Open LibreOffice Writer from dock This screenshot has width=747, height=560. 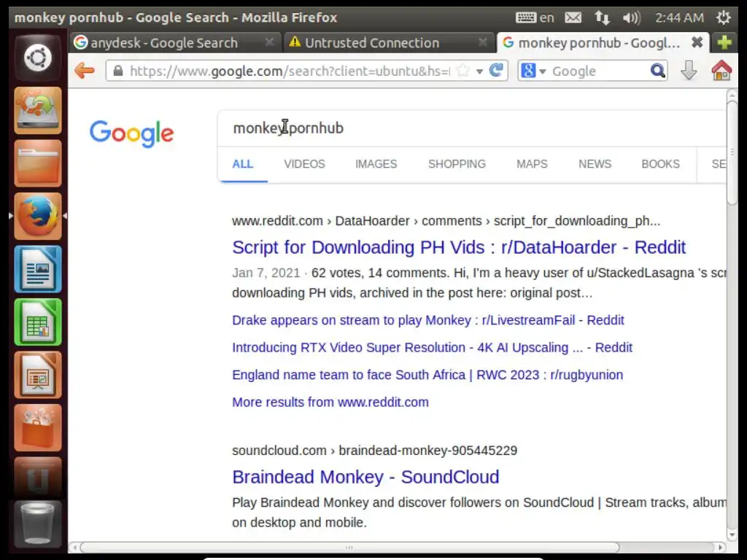click(38, 269)
